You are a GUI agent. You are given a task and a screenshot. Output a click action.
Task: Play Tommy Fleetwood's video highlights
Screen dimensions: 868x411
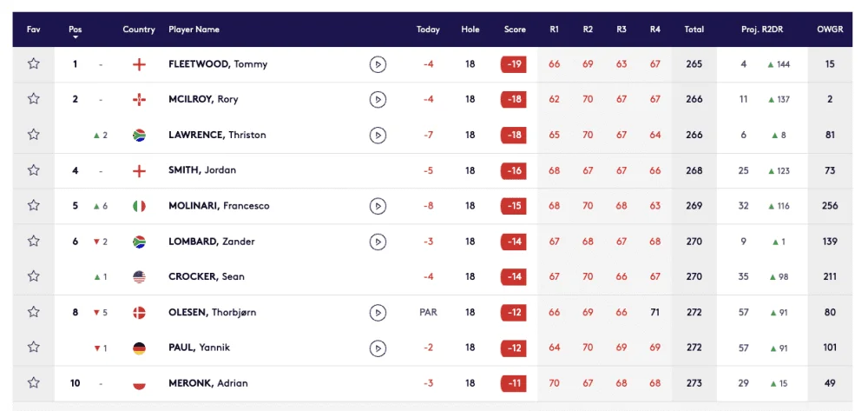click(x=378, y=64)
